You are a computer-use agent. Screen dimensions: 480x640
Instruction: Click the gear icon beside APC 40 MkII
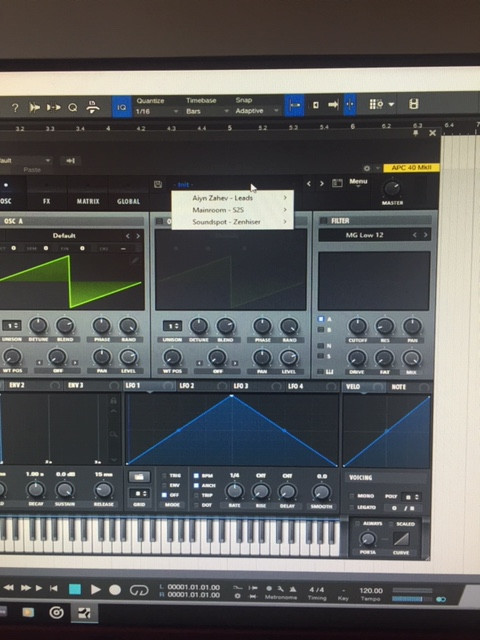(367, 168)
